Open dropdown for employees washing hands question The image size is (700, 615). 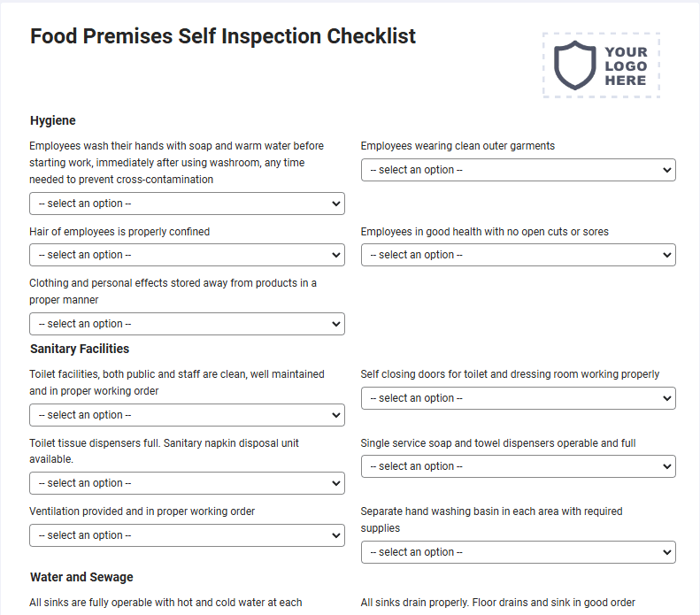pos(187,204)
